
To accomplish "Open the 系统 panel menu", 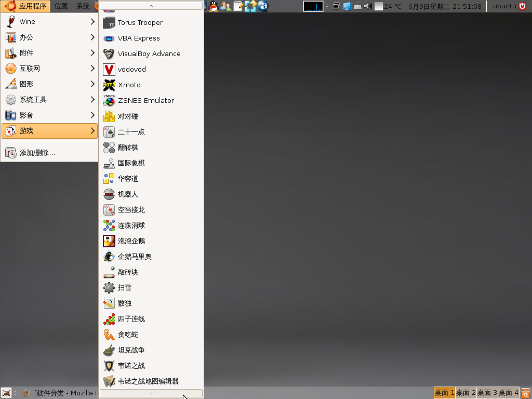I will point(83,6).
